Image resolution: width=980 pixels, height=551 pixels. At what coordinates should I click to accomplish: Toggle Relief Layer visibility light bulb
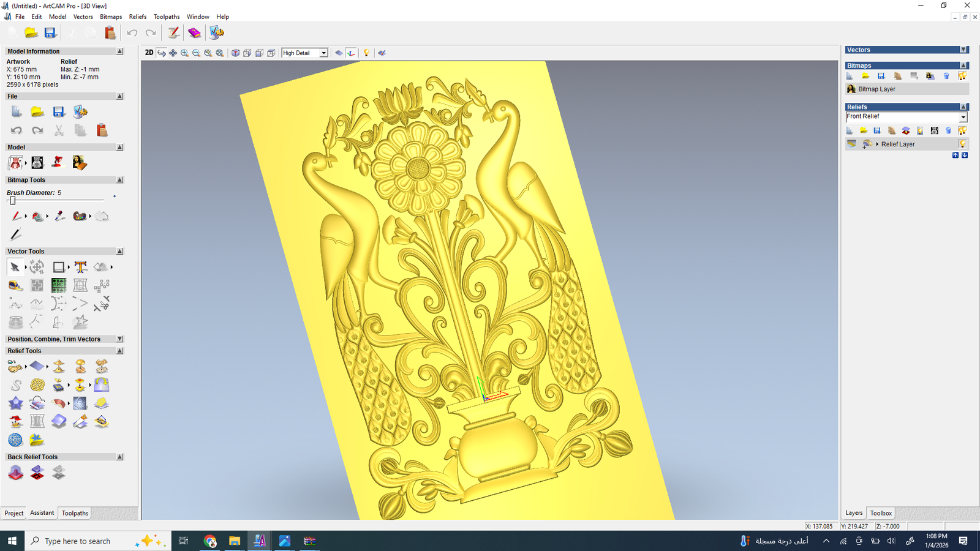962,144
